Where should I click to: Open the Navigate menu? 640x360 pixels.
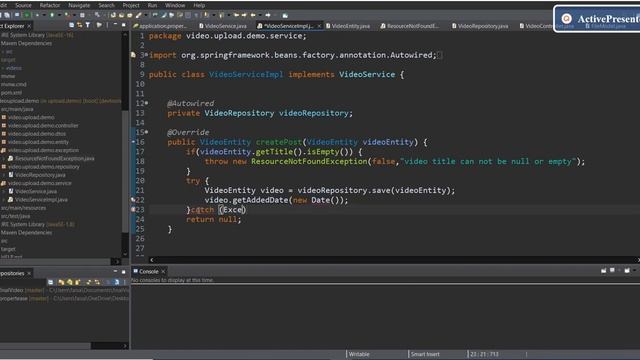click(x=79, y=5)
